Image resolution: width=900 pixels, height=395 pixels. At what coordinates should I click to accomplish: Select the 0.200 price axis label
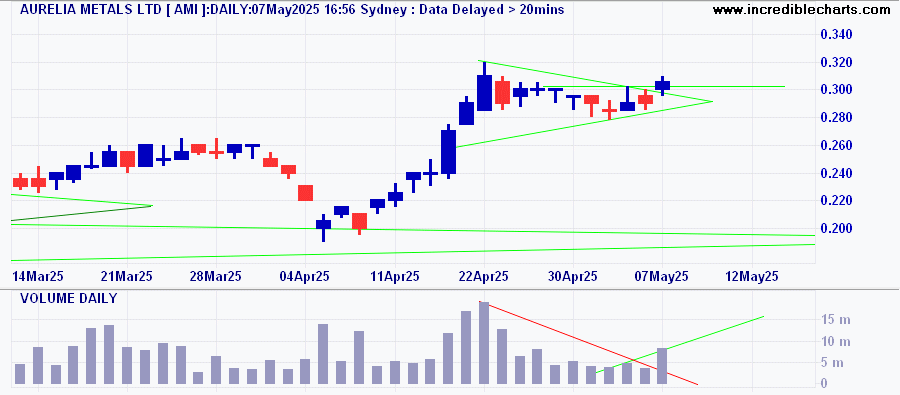click(x=836, y=229)
